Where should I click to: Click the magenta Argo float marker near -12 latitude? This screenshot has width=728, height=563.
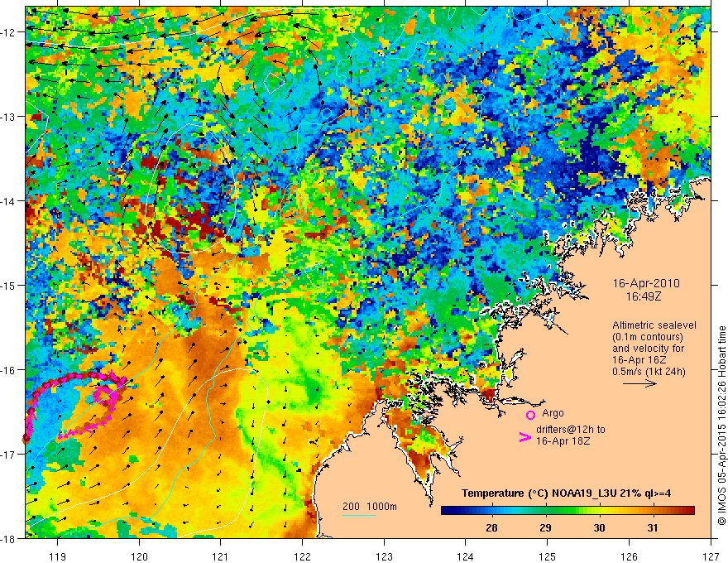point(112,19)
